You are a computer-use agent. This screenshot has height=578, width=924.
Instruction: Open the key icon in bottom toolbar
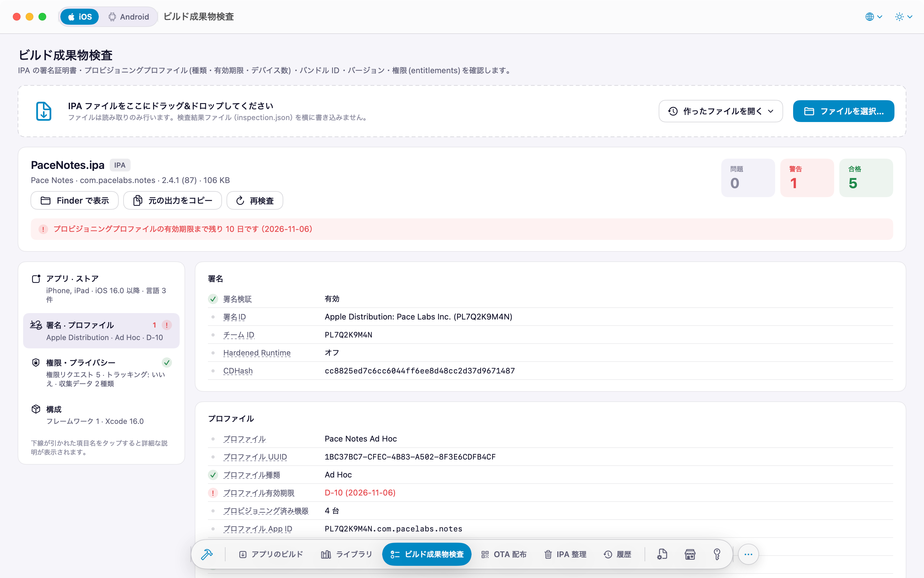click(x=717, y=554)
